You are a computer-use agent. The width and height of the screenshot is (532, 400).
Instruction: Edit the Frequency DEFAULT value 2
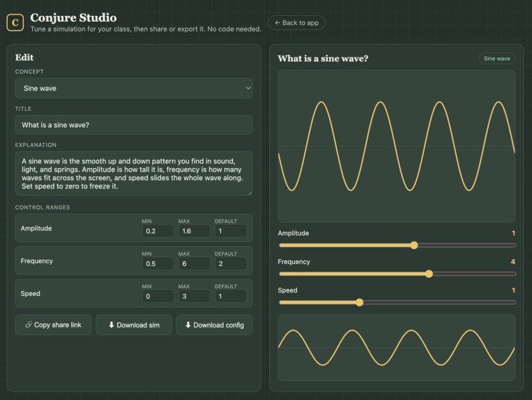pos(231,263)
